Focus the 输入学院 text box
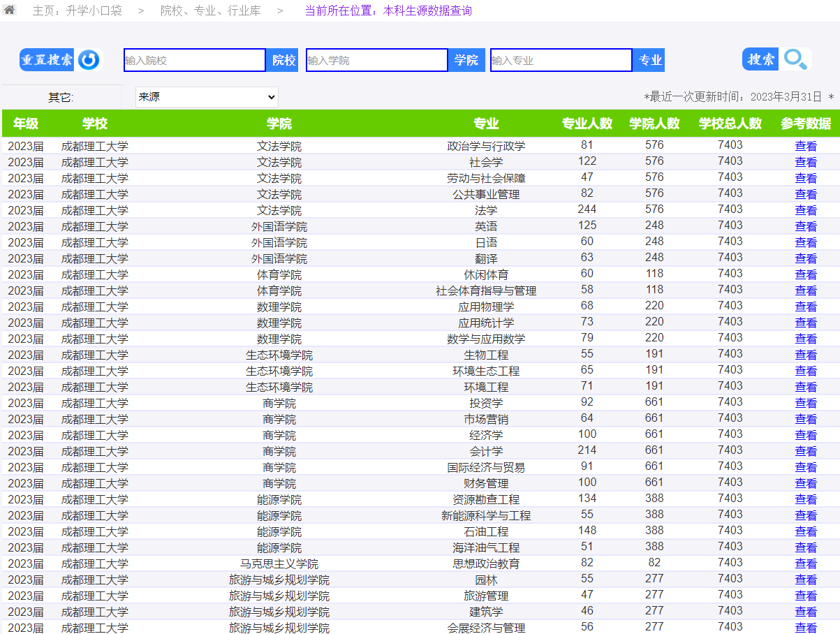The image size is (840, 634). click(376, 61)
